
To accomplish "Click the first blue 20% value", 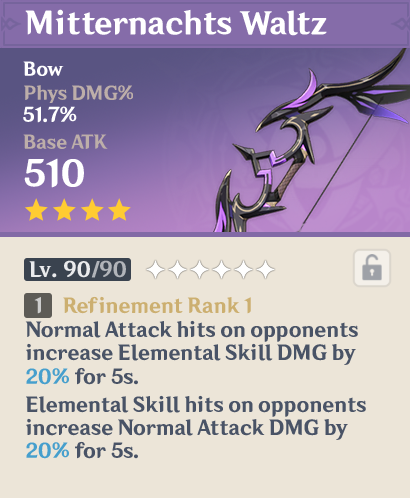I will (x=48, y=377).
